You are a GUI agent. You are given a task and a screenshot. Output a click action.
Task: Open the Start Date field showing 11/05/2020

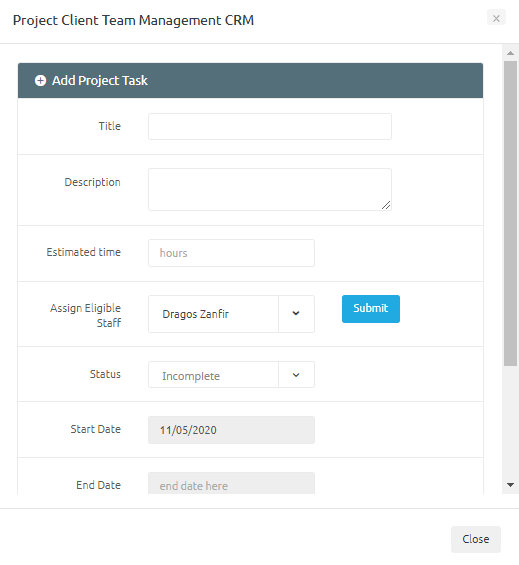click(x=231, y=430)
